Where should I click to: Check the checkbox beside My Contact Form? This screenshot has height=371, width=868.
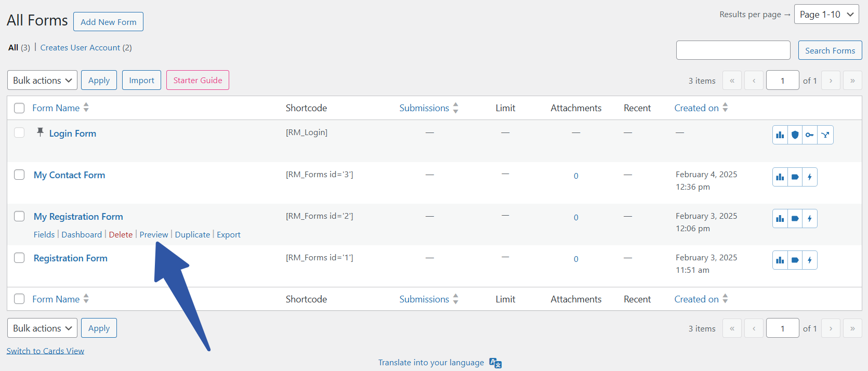[x=19, y=175]
